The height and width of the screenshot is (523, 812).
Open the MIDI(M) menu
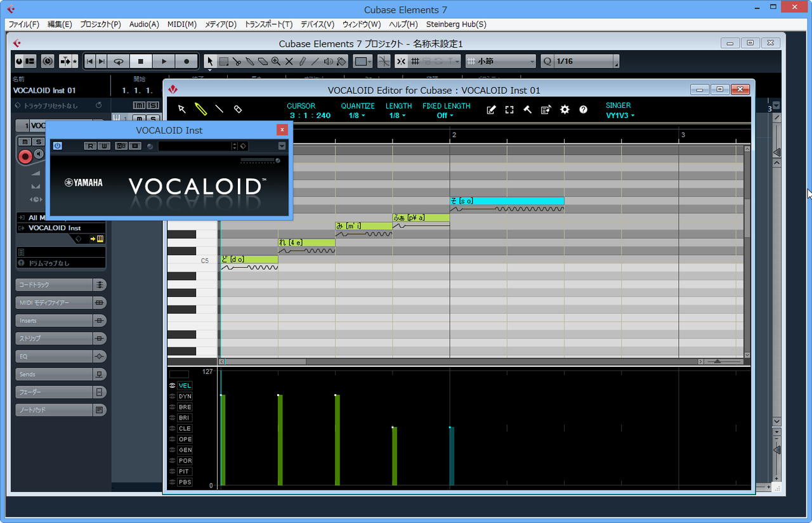click(182, 24)
